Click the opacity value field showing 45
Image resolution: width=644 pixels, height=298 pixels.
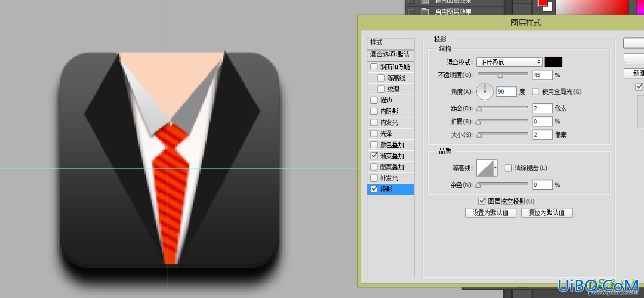[x=542, y=75]
